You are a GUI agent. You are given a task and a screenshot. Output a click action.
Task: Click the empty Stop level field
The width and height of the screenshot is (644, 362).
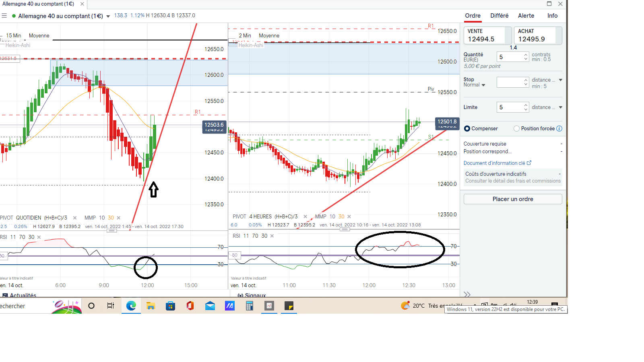click(510, 82)
